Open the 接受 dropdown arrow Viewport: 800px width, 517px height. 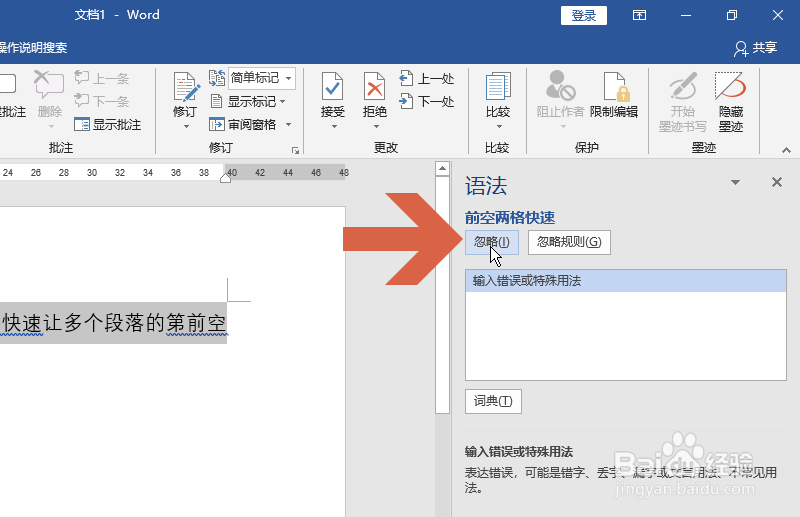coord(334,127)
